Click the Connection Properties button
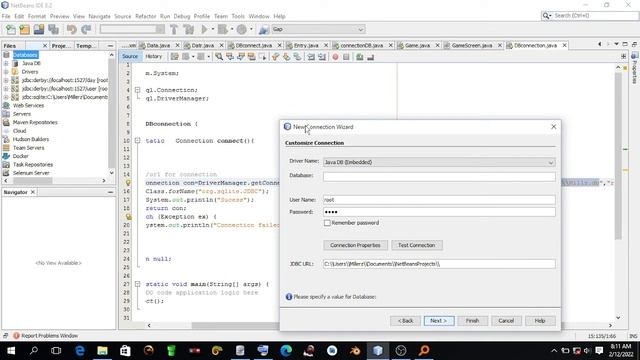Viewport: 640px width, 360px height. 355,245
